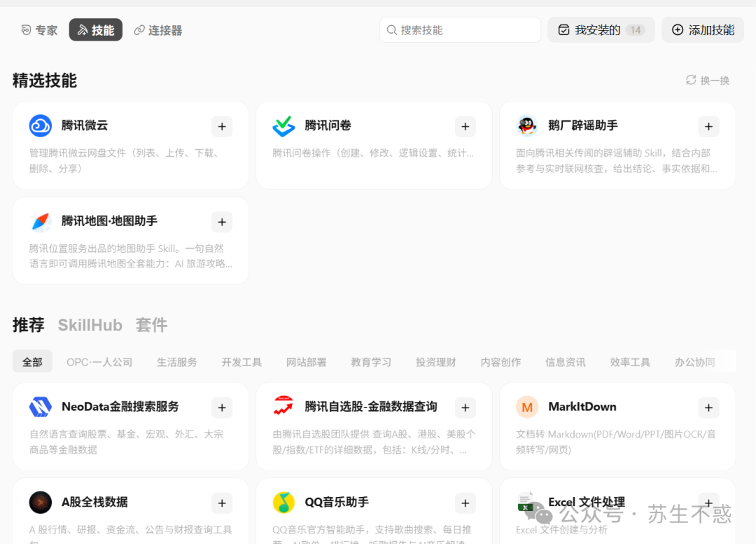The width and height of the screenshot is (756, 544).
Task: Filter by 内容创作 category
Action: point(501,362)
